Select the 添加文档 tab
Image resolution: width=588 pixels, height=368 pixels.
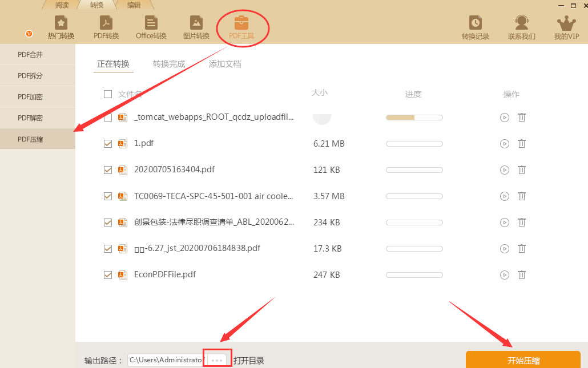coord(225,64)
